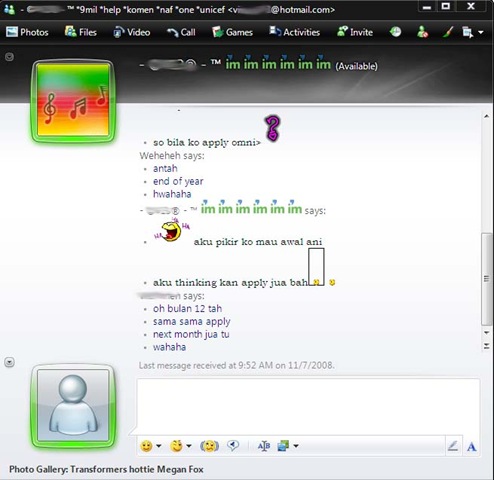The height and width of the screenshot is (480, 494).
Task: Click the Files toolbar button
Action: tap(80, 32)
